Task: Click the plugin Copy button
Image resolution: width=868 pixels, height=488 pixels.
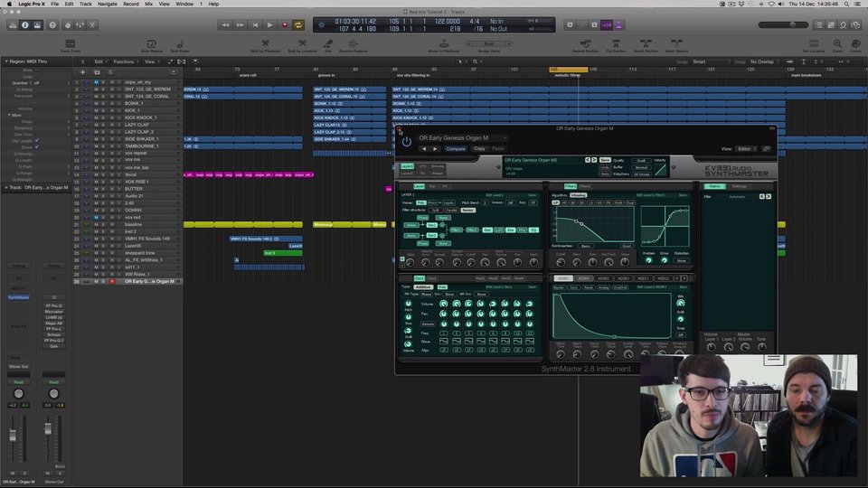Action: (x=479, y=148)
